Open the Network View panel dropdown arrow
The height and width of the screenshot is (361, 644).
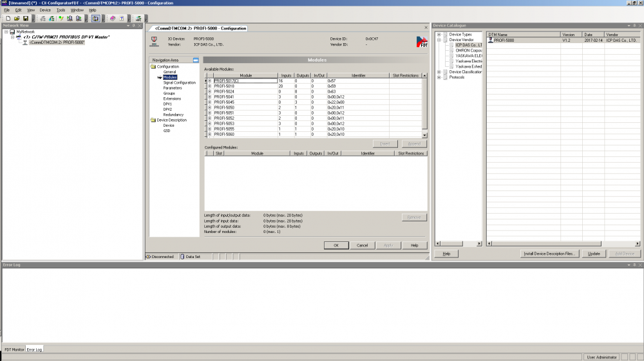click(128, 26)
